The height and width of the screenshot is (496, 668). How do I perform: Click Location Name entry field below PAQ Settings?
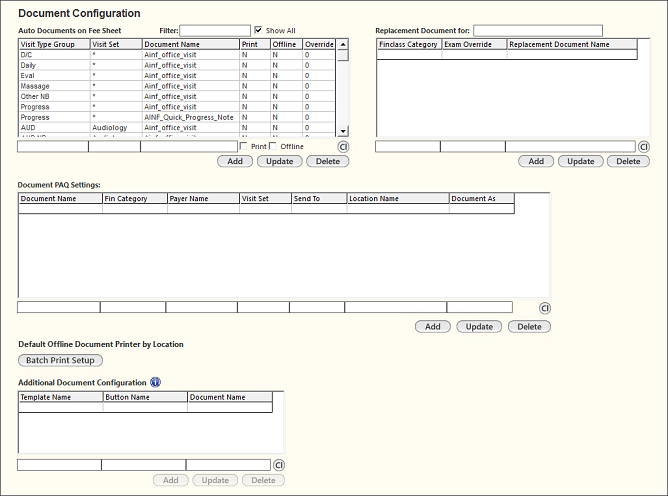396,307
